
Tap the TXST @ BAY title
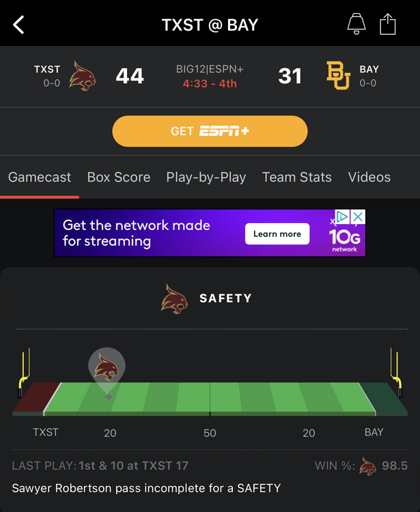(x=210, y=25)
